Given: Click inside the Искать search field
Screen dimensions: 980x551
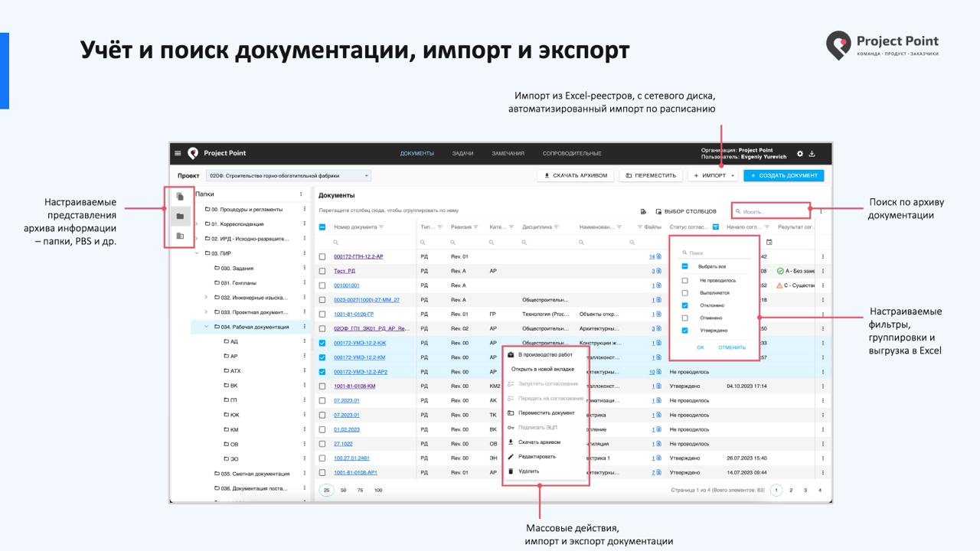Looking at the screenshot, I should 769,210.
